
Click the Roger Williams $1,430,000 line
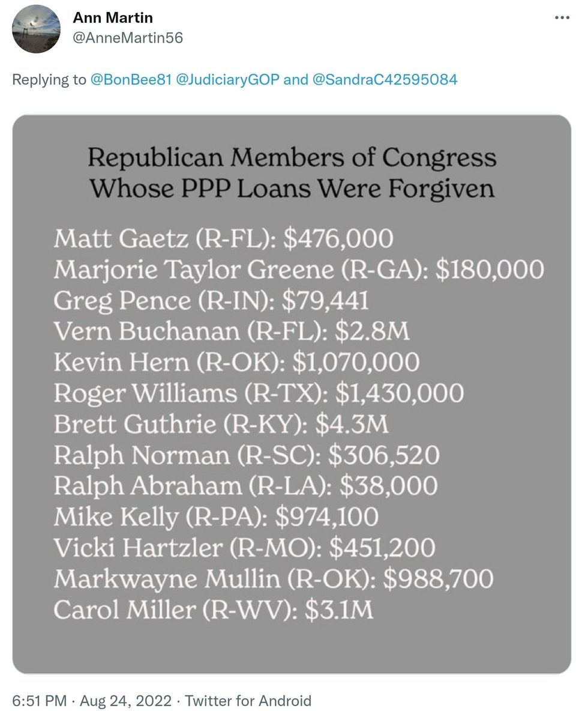pos(259,393)
